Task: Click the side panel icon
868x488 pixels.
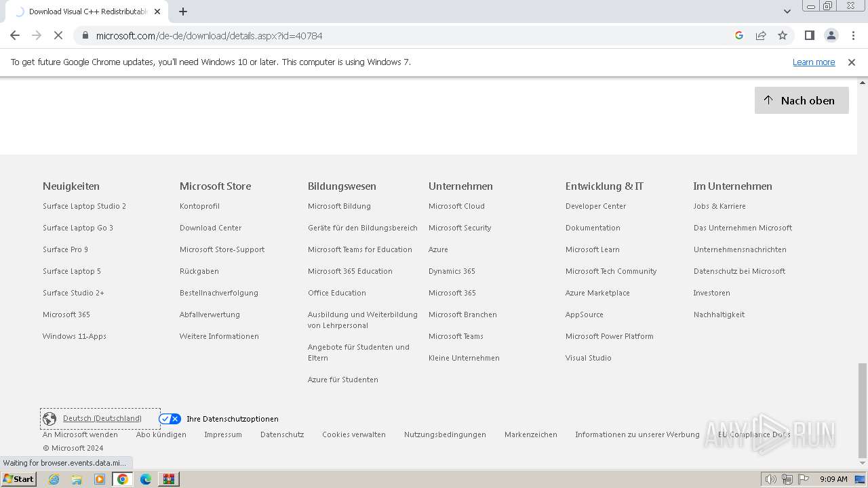Action: coord(809,35)
